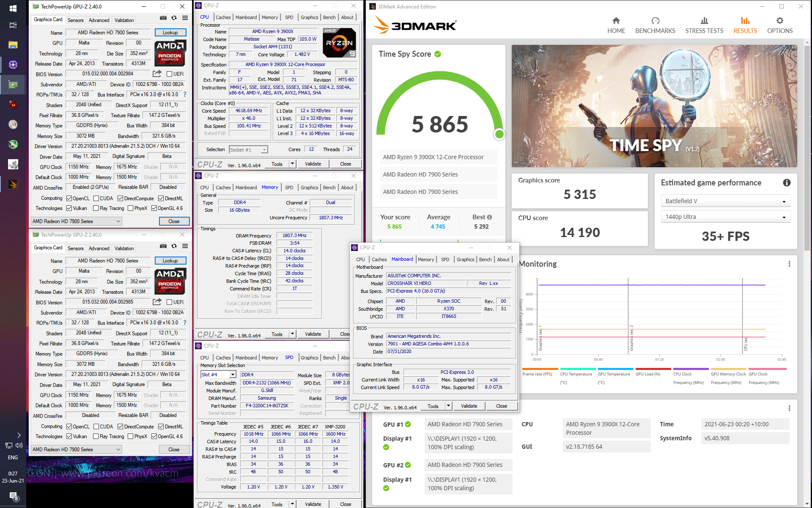
Task: Open the notification center icon
Action: tap(13, 496)
